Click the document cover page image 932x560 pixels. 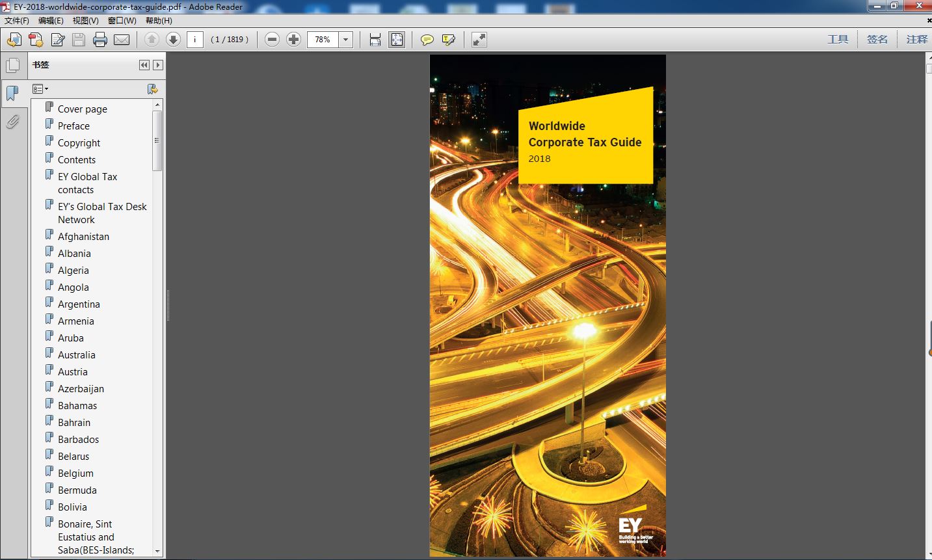click(x=548, y=306)
